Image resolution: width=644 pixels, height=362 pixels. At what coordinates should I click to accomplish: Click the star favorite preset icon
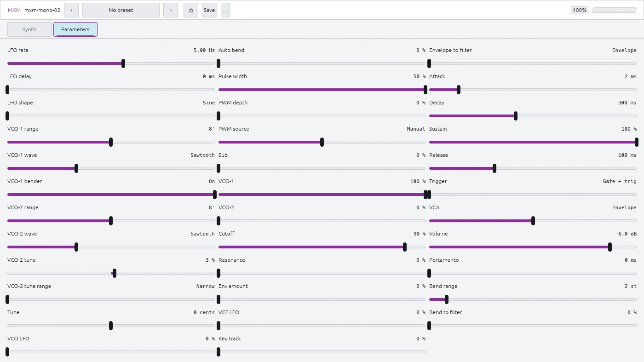[x=191, y=10]
